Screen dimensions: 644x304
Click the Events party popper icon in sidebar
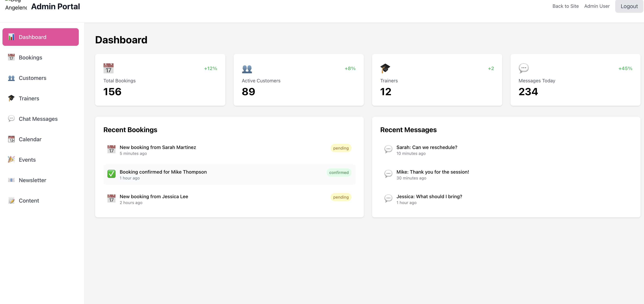(x=11, y=160)
